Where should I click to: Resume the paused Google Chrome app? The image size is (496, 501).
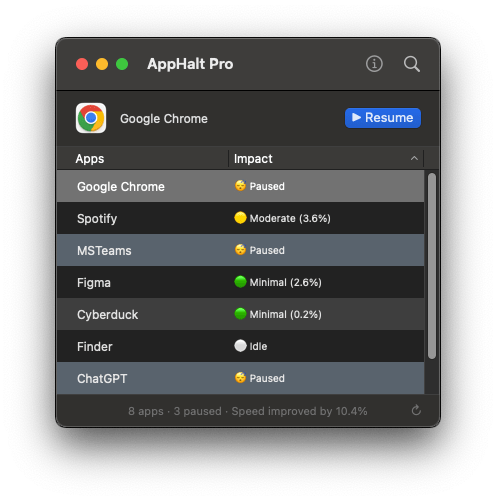[x=383, y=118]
